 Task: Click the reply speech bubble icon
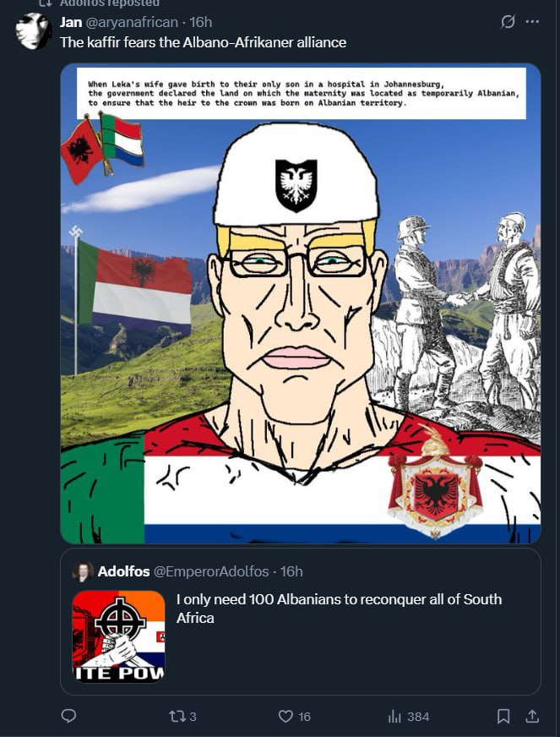click(x=69, y=716)
